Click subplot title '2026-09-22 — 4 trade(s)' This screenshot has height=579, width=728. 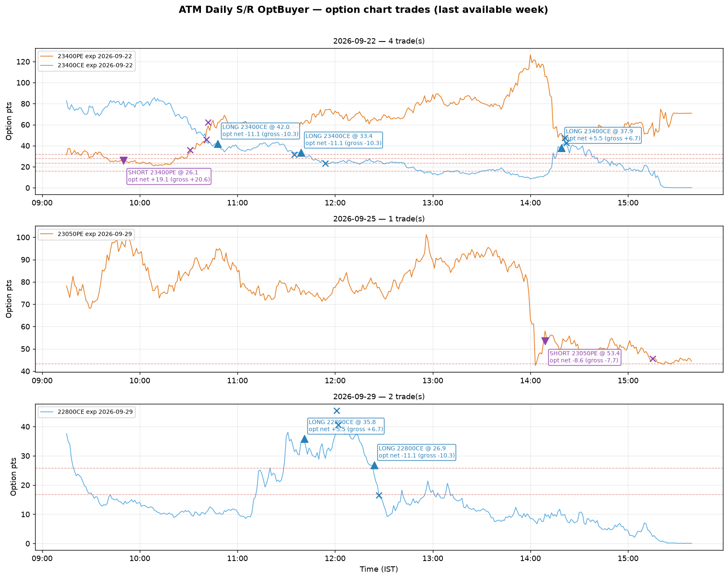pyautogui.click(x=379, y=41)
